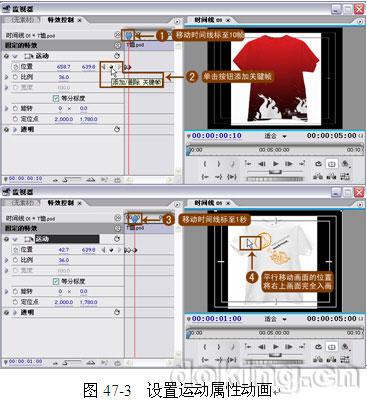Select 时间线 01 tab in the red T-shirt monitor
The height and width of the screenshot is (403, 367).
208,20
